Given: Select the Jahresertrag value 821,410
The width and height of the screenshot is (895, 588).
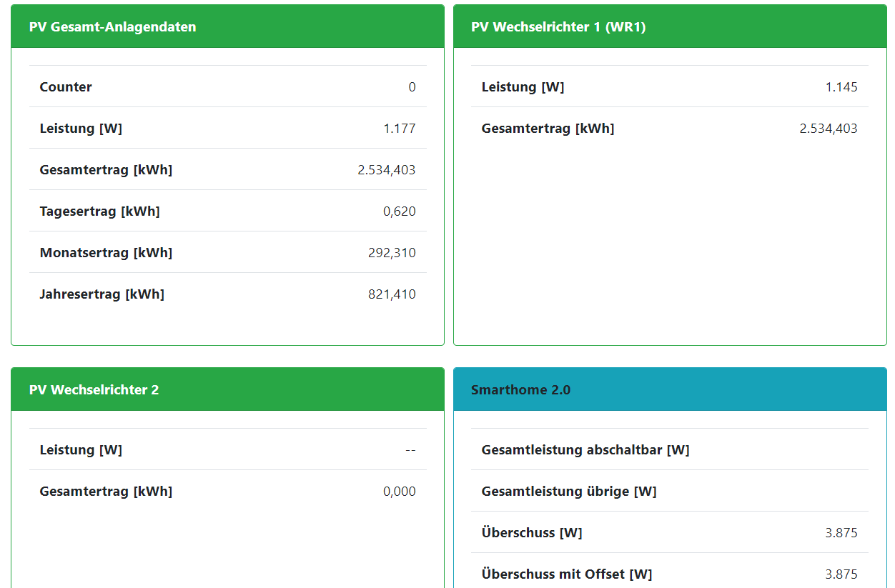Looking at the screenshot, I should [x=392, y=294].
